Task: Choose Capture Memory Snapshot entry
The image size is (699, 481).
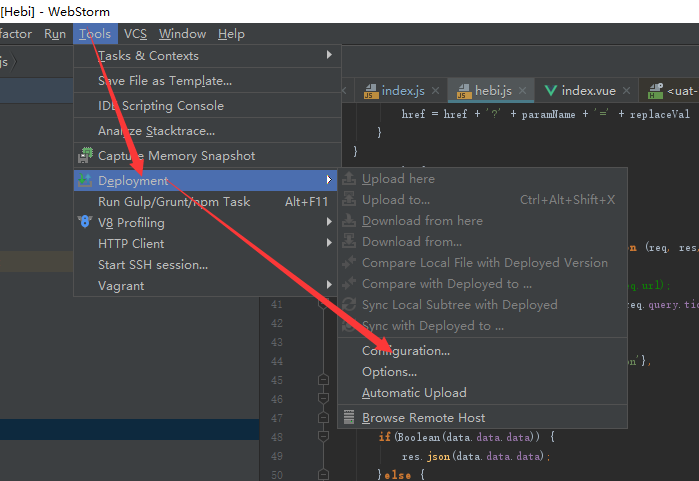Action: click(207, 156)
